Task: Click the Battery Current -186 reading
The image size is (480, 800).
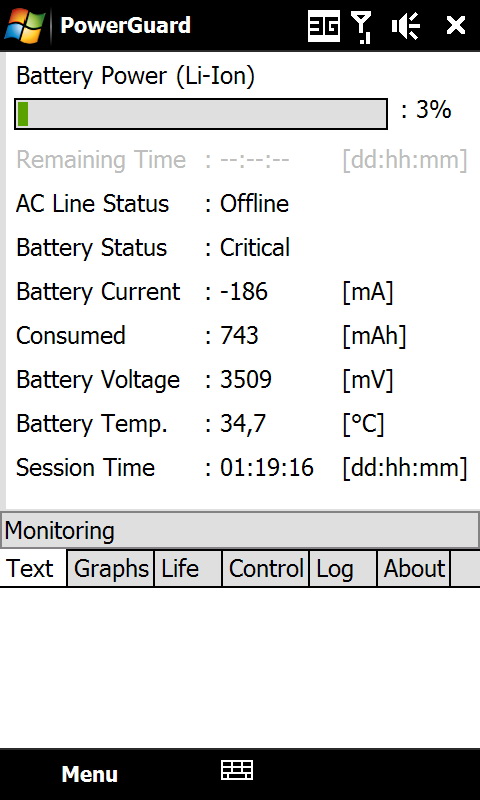Action: 244,292
